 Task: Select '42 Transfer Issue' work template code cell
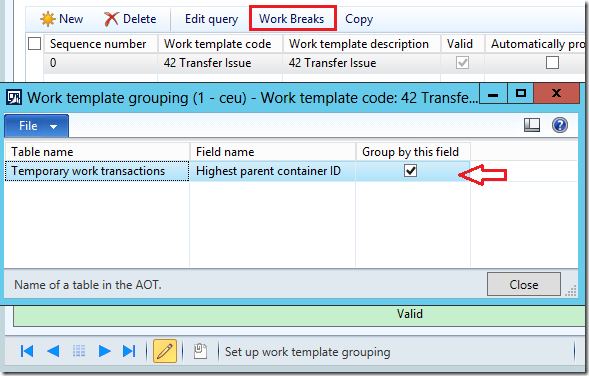pos(220,63)
